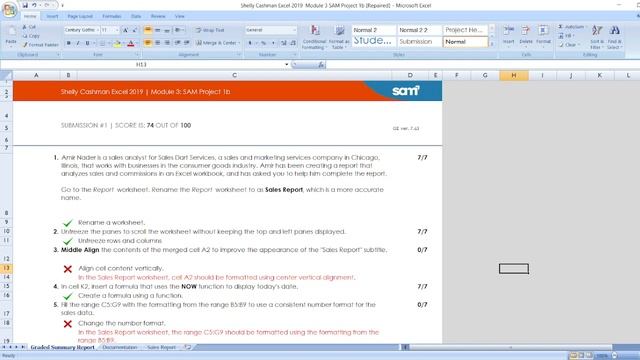Viewport: 640px width, 360px height.
Task: Switch to the Sales Report sheet tab
Action: click(x=161, y=347)
